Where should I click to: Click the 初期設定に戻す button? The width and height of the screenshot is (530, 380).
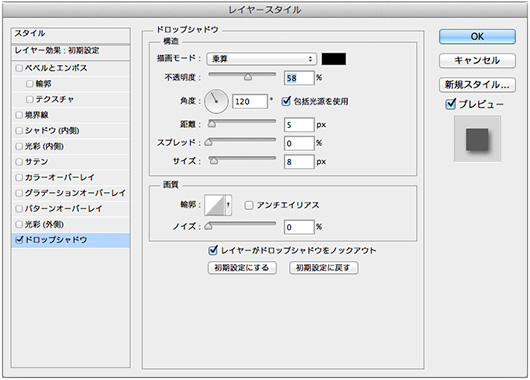click(323, 268)
